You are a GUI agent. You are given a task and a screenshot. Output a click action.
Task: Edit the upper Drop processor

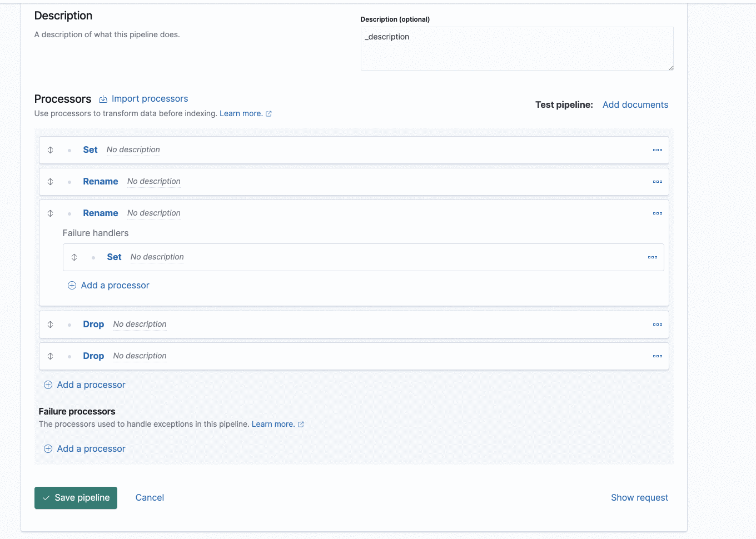click(93, 325)
